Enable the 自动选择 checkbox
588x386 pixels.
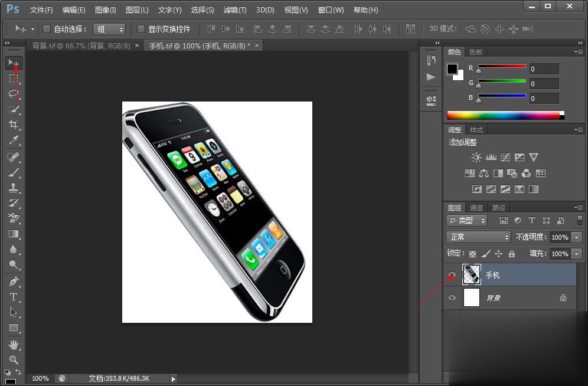(x=47, y=29)
